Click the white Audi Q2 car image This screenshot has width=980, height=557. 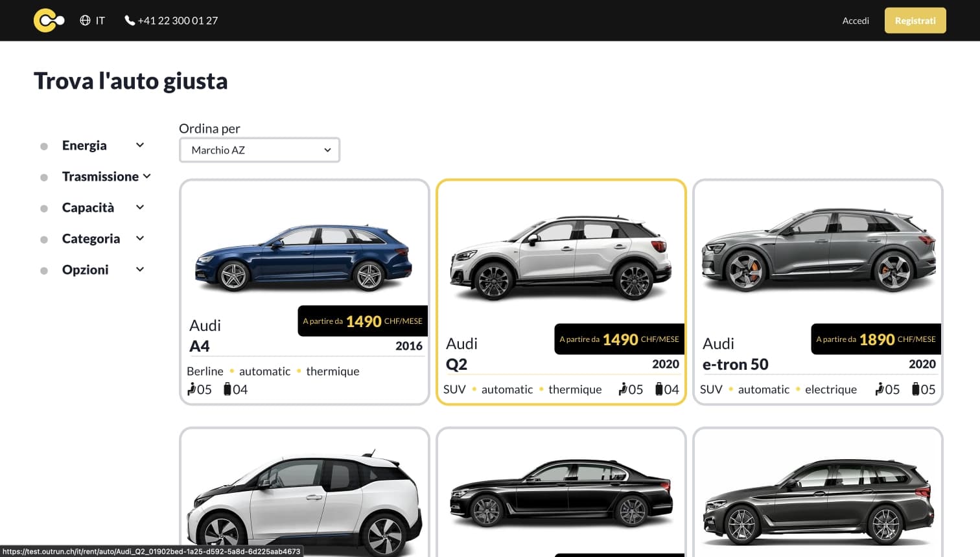pyautogui.click(x=561, y=258)
